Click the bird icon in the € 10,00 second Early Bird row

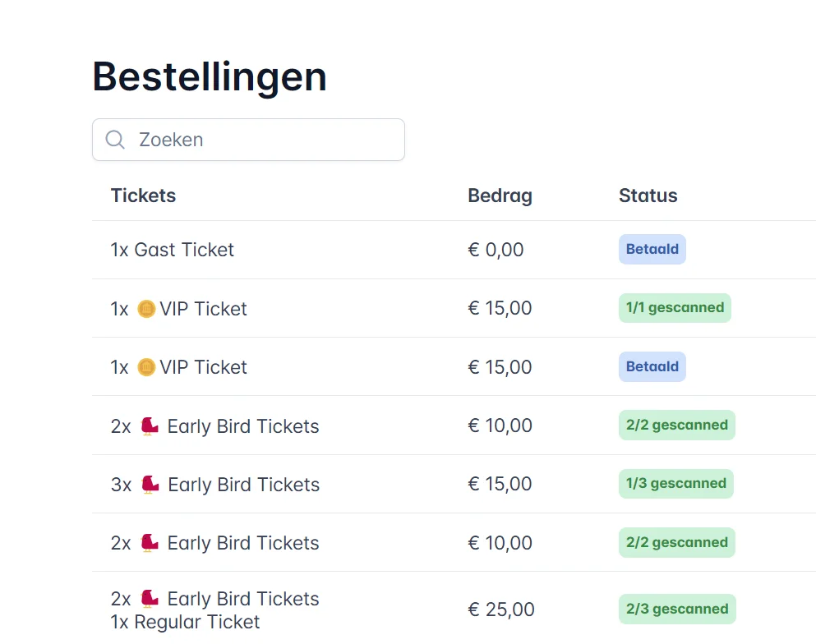(x=151, y=543)
